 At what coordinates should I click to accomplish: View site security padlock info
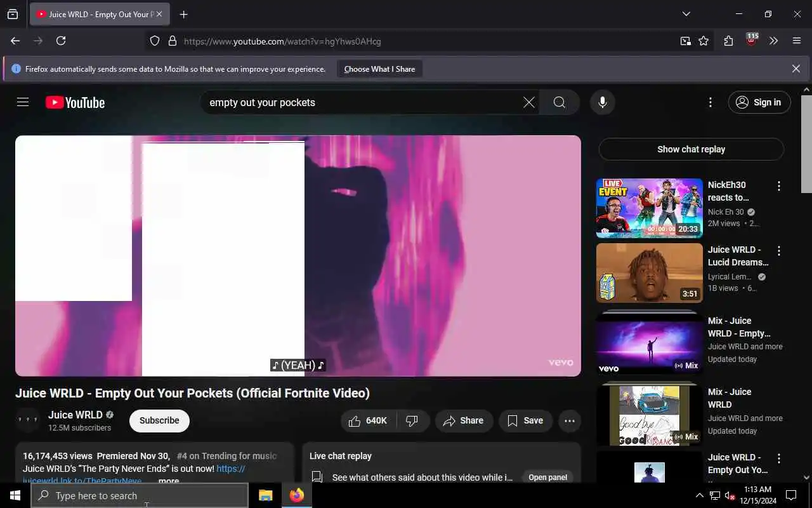point(172,41)
